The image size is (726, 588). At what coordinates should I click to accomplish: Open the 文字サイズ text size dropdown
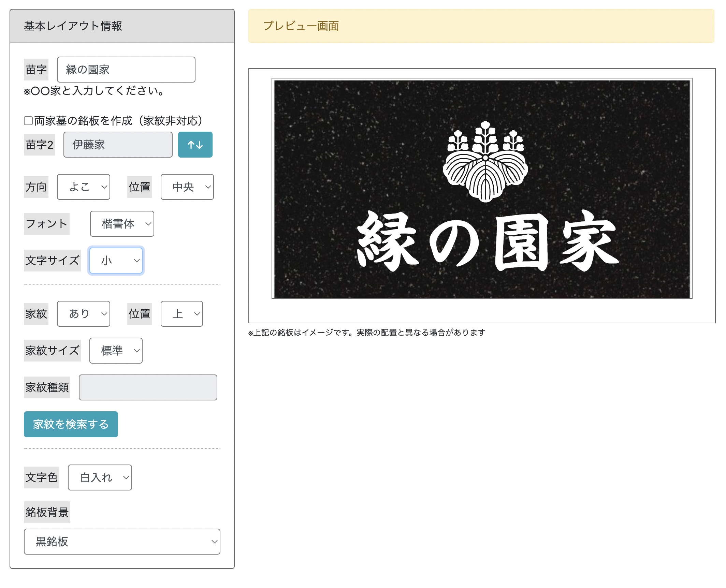tap(116, 261)
